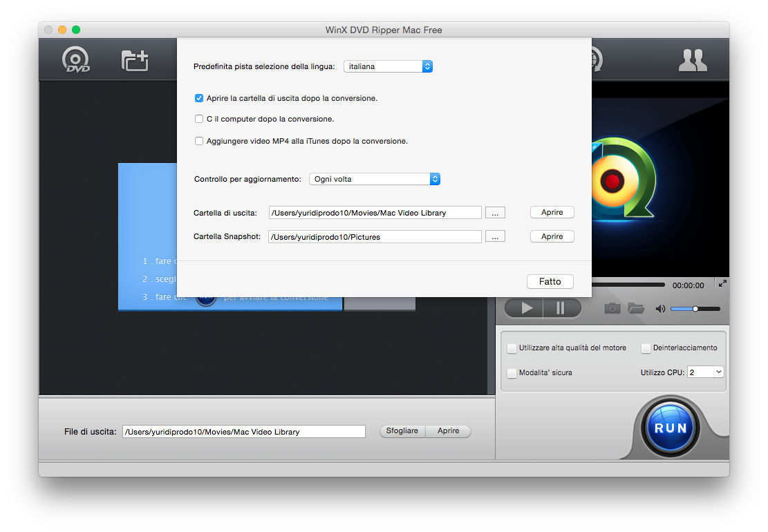This screenshot has width=768, height=532.
Task: Click Aprire beside File di uscita
Action: pyautogui.click(x=448, y=430)
